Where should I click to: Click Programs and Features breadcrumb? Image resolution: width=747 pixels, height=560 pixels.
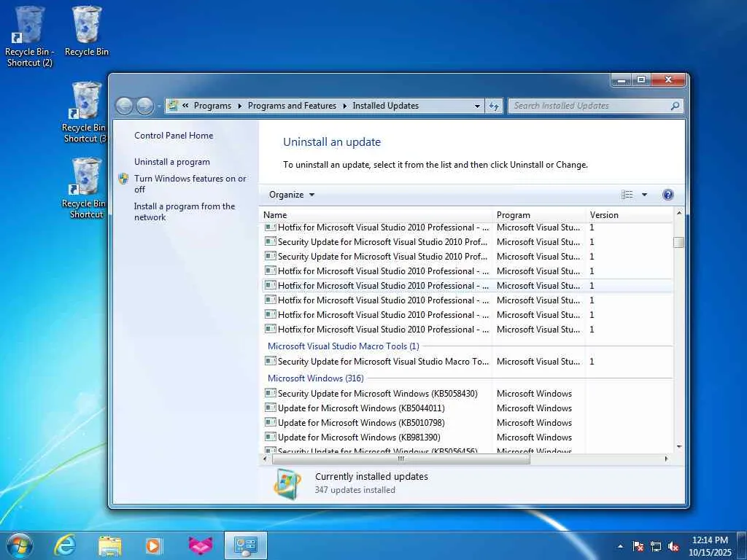click(292, 106)
